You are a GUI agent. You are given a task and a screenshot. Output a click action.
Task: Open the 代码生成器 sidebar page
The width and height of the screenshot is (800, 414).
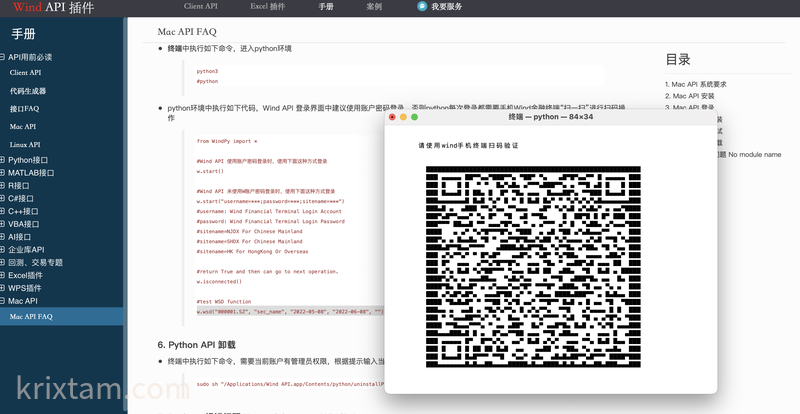[x=28, y=91]
